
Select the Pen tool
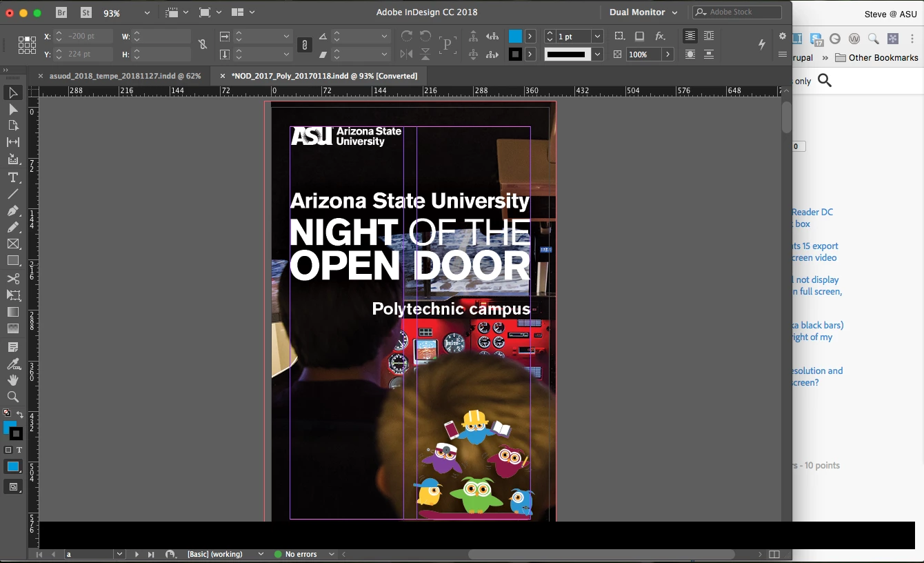coord(13,210)
